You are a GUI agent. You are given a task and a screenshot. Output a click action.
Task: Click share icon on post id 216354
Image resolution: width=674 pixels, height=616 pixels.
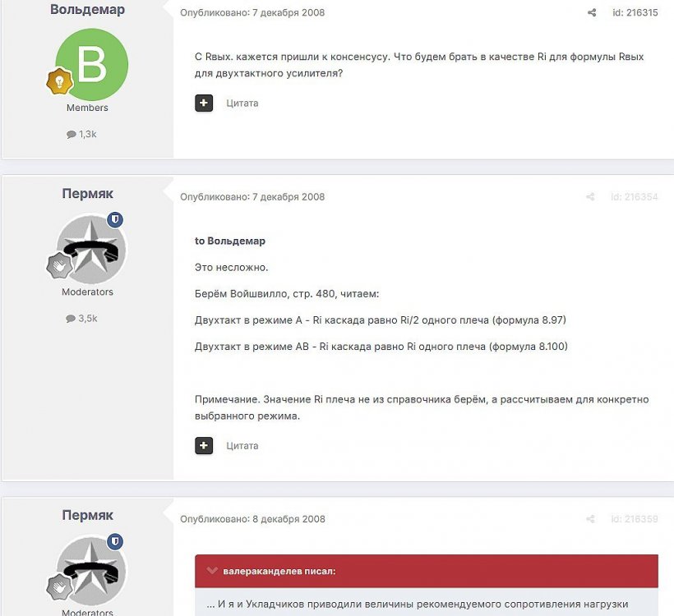tap(591, 197)
